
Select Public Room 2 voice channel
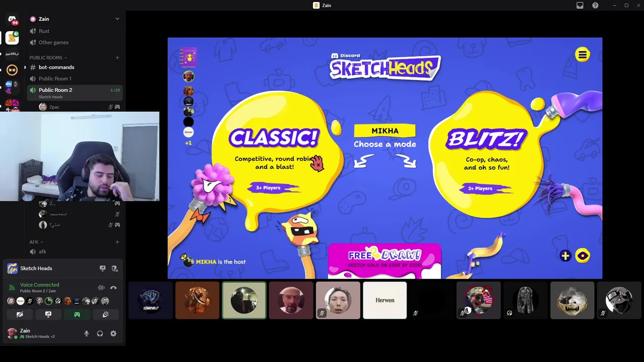coord(74,93)
